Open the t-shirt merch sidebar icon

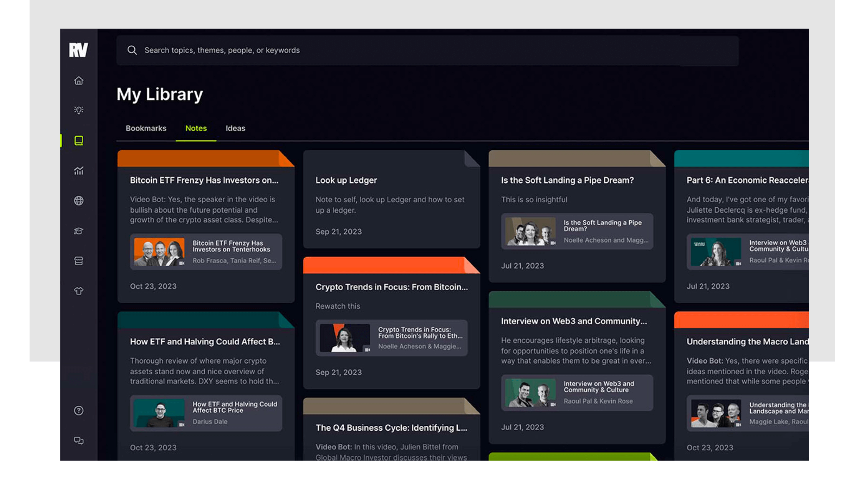pyautogui.click(x=79, y=291)
